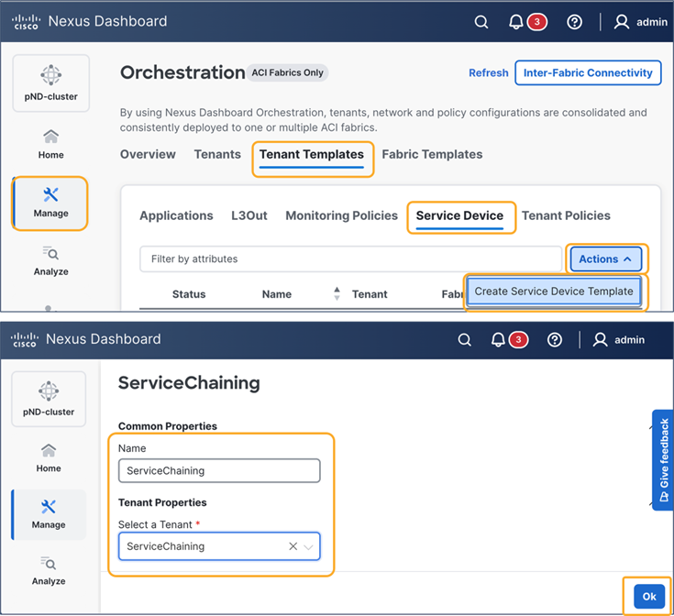This screenshot has height=616, width=674.
Task: Clear selected ServiceChaining tenant with X
Action: click(293, 546)
